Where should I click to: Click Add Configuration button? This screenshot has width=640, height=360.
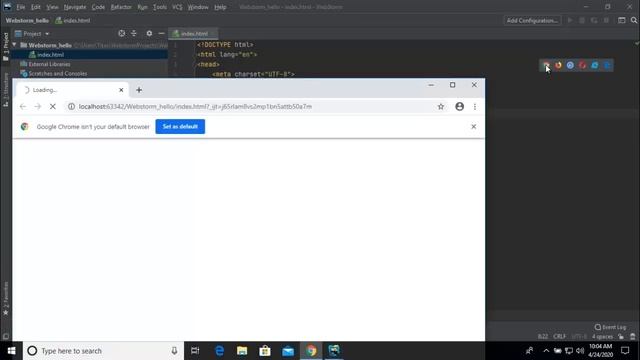point(532,20)
